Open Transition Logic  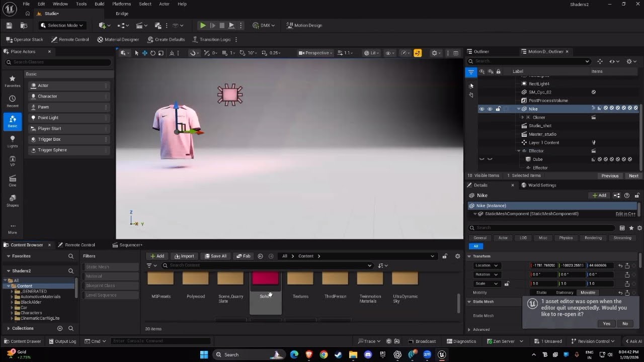[211, 39]
